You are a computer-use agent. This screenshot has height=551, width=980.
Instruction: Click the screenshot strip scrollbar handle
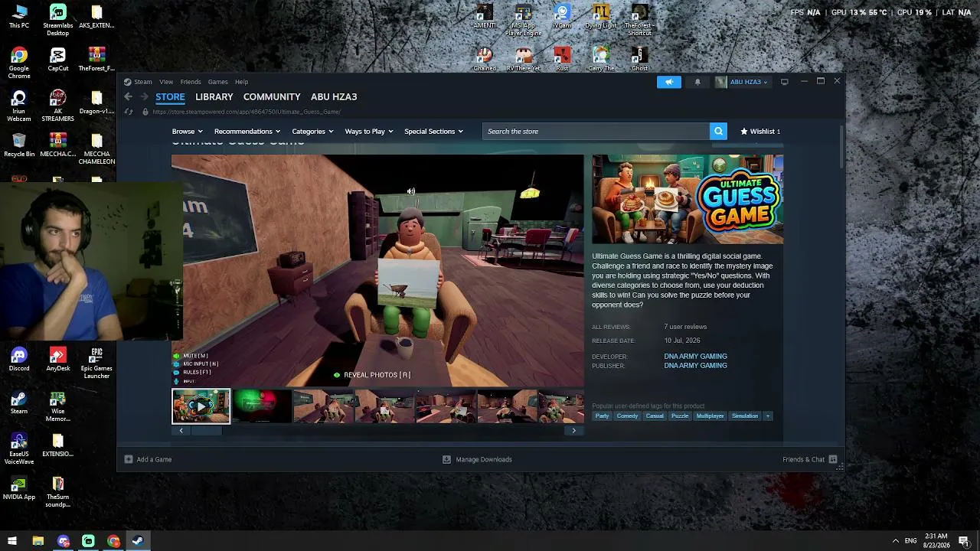point(206,431)
